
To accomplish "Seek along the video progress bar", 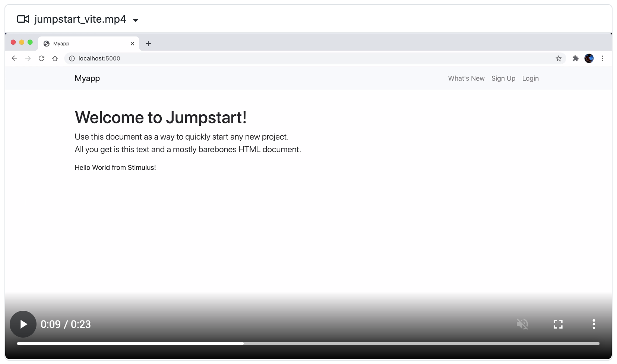I will point(308,344).
